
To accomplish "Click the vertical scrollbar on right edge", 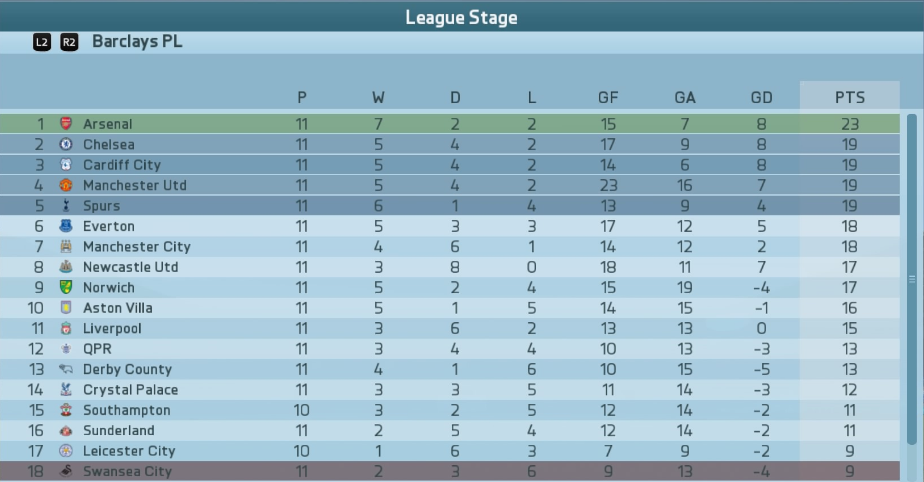I will (x=912, y=280).
